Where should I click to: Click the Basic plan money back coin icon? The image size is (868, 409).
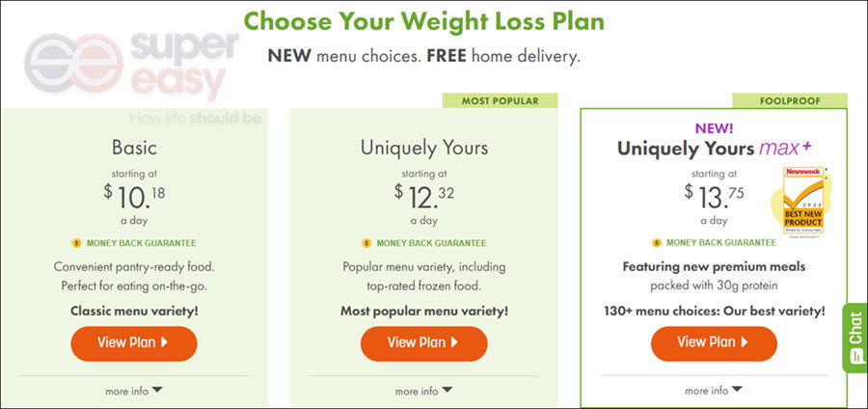[x=76, y=243]
